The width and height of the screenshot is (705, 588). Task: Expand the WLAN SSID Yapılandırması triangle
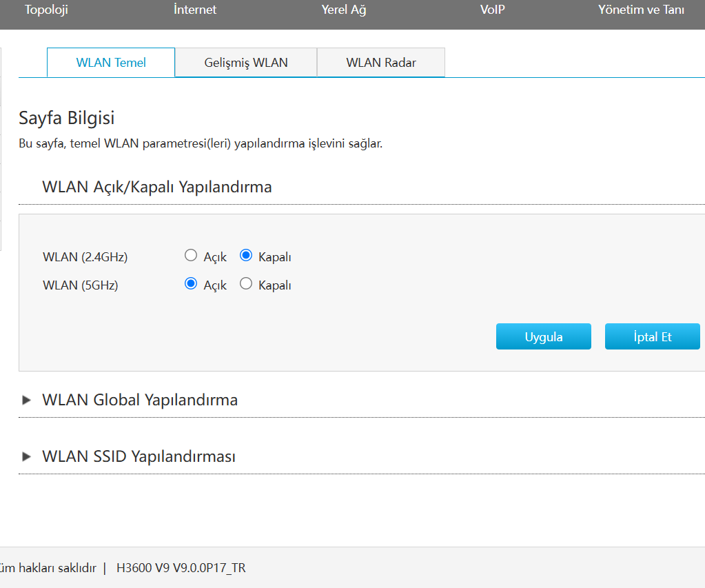click(27, 456)
